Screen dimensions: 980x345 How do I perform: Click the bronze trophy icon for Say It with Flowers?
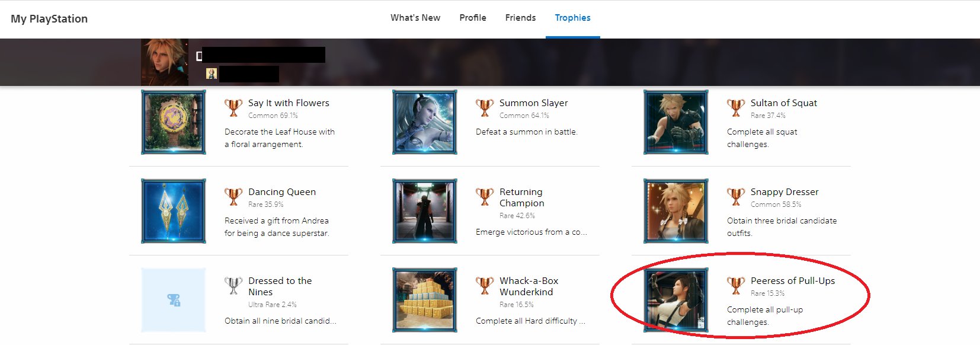[x=233, y=107]
